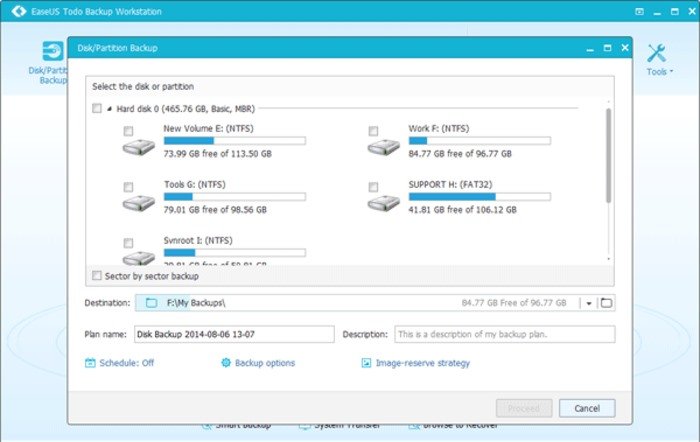
Task: Open the Tools wrench icon in main window
Action: 656,53
